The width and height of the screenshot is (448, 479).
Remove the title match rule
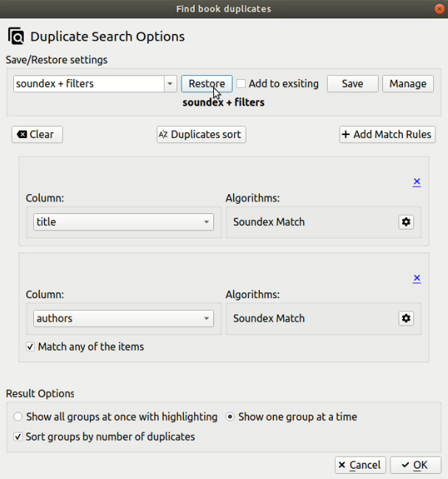pos(416,182)
